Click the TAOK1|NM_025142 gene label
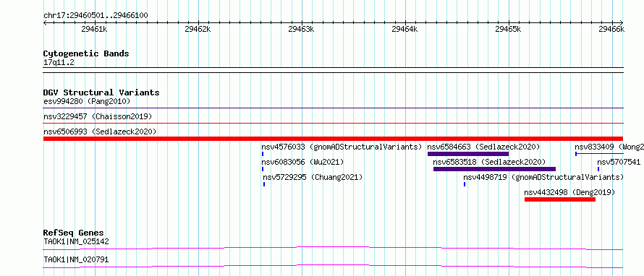The height and width of the screenshot is (276, 644). point(76,241)
